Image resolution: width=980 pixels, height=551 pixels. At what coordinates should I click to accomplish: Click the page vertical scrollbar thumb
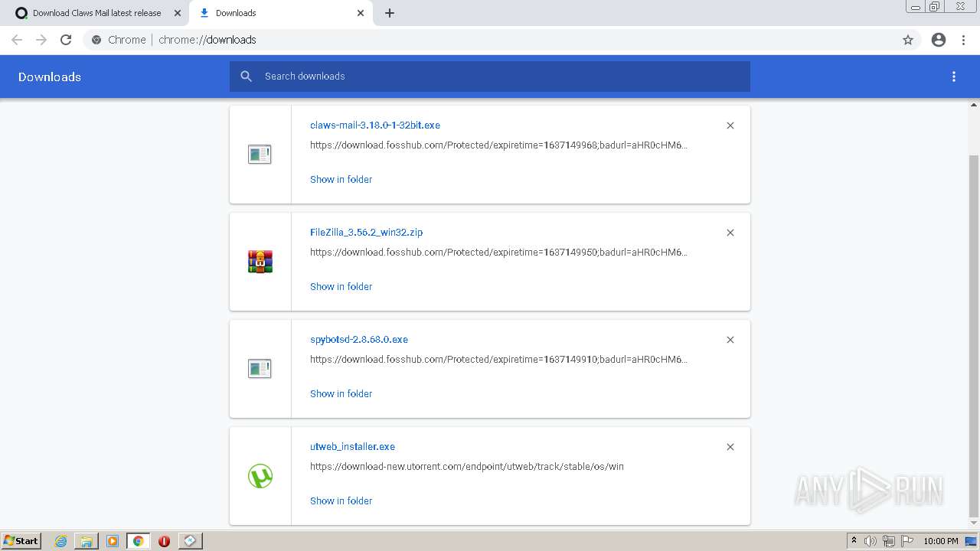974,336
